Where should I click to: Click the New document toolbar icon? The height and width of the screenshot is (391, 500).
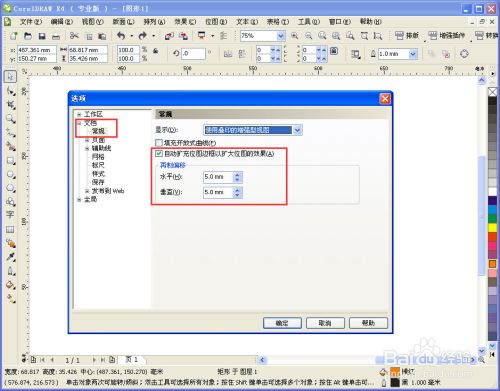pyautogui.click(x=14, y=36)
